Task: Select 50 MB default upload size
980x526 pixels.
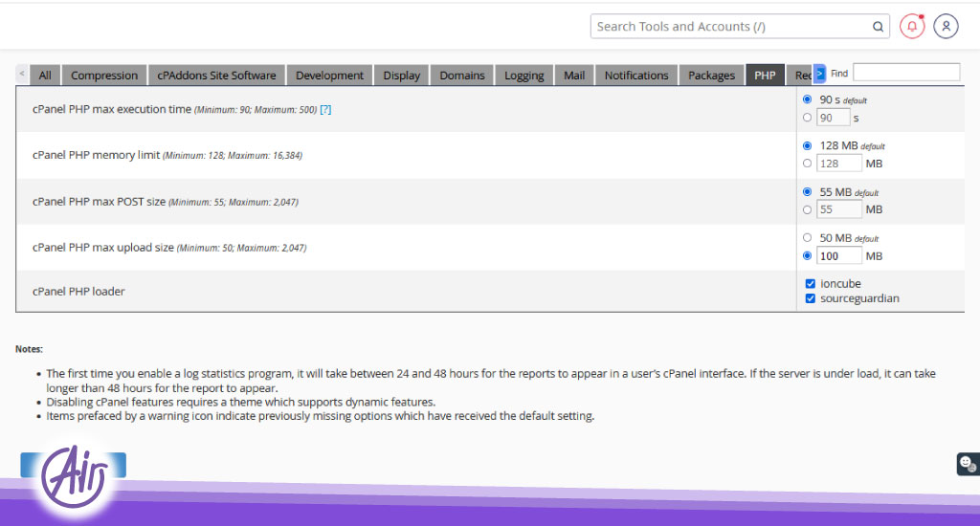Action: tap(807, 237)
